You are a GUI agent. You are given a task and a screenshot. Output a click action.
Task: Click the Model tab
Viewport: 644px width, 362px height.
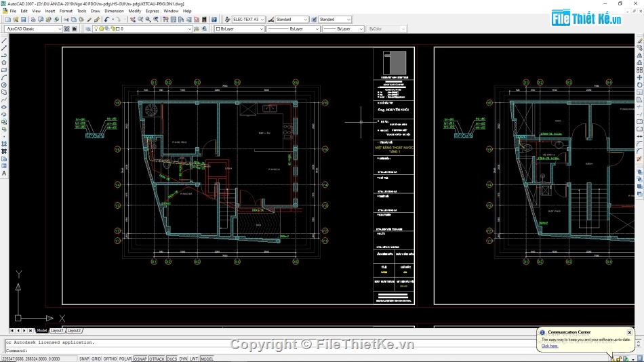click(42, 330)
